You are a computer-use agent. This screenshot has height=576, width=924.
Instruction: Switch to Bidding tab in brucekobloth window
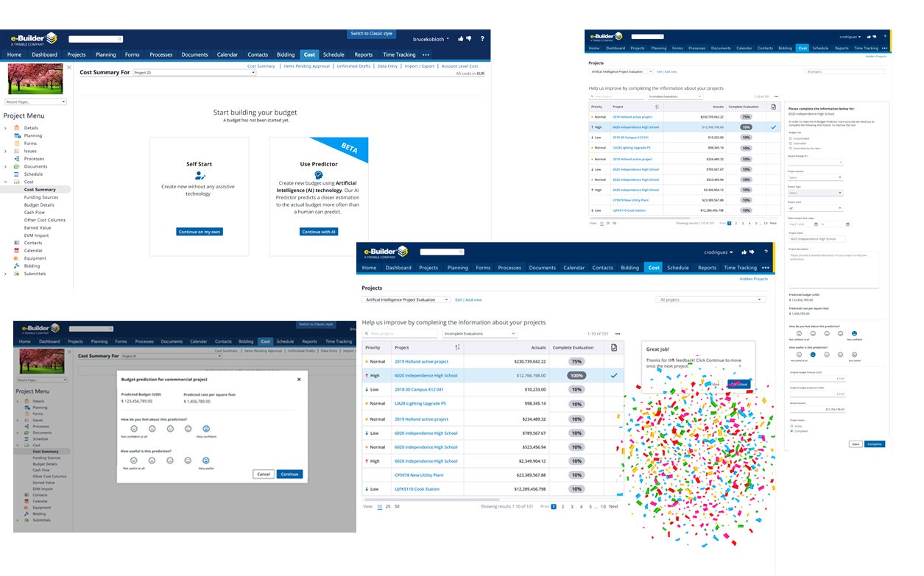[x=286, y=54]
